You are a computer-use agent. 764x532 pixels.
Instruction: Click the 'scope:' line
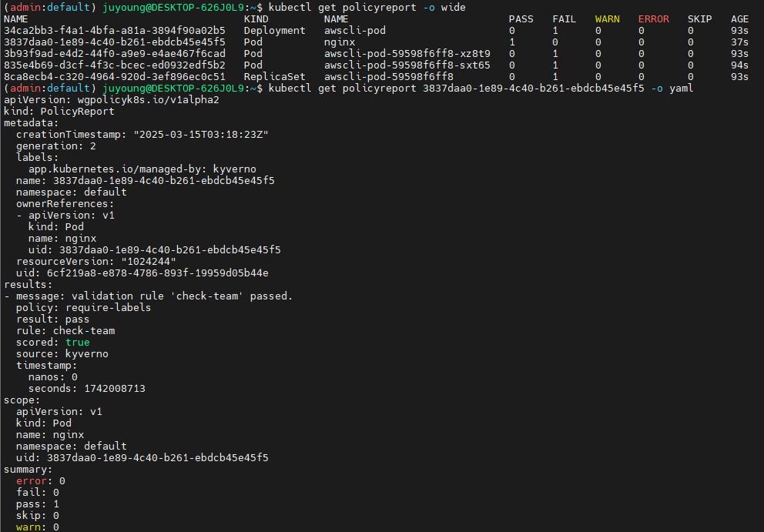22,400
